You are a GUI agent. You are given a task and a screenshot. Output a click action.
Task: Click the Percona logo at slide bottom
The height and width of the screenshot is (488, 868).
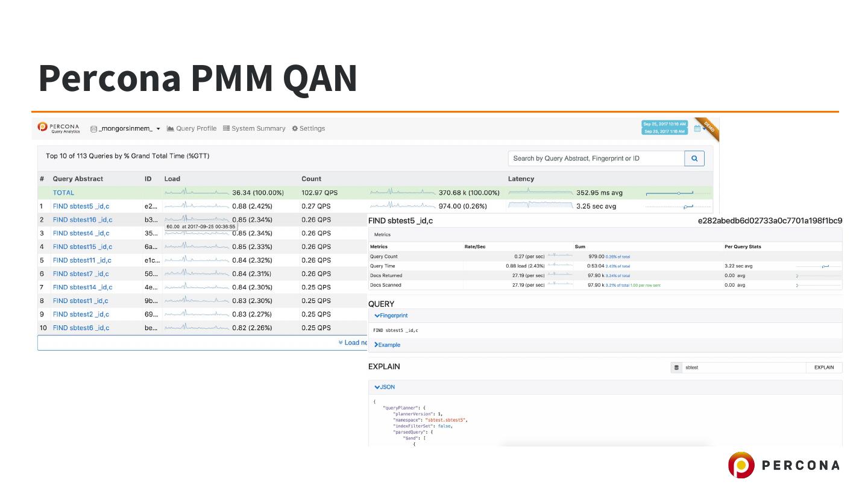(783, 465)
